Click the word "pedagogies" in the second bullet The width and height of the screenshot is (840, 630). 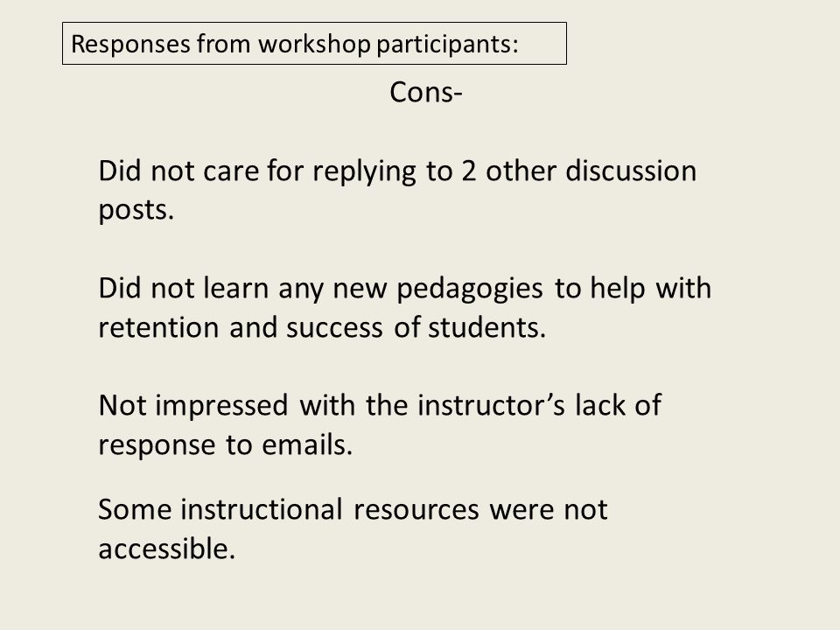[470, 290]
